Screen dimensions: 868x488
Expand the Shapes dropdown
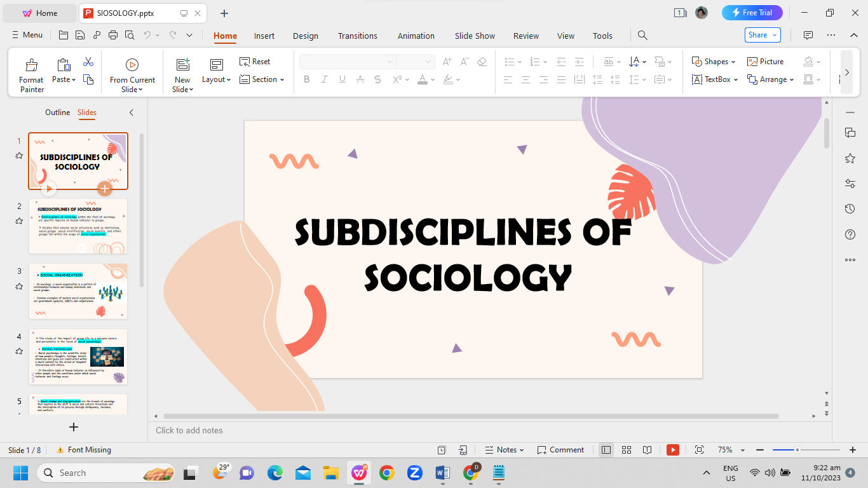coord(733,62)
